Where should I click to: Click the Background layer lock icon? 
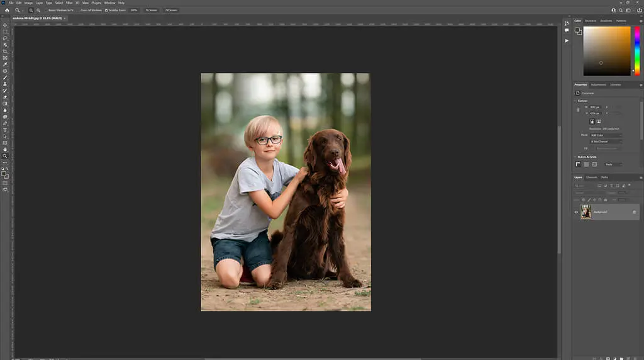click(634, 212)
